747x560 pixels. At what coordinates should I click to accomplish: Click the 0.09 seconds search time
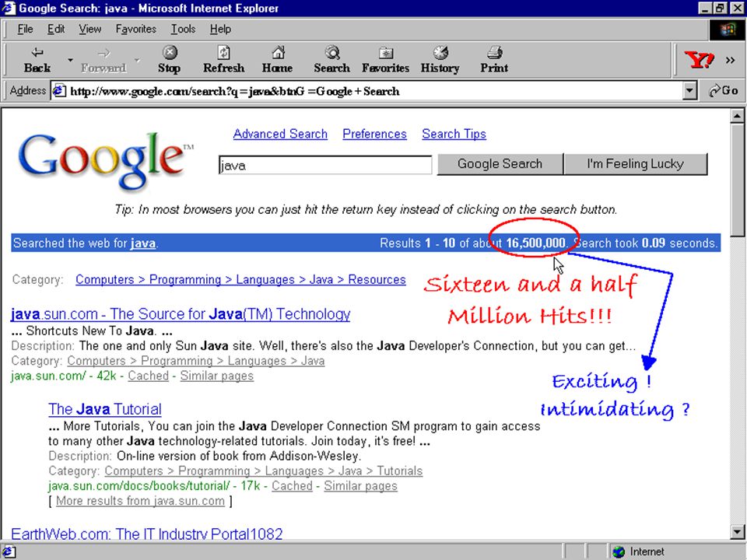653,243
